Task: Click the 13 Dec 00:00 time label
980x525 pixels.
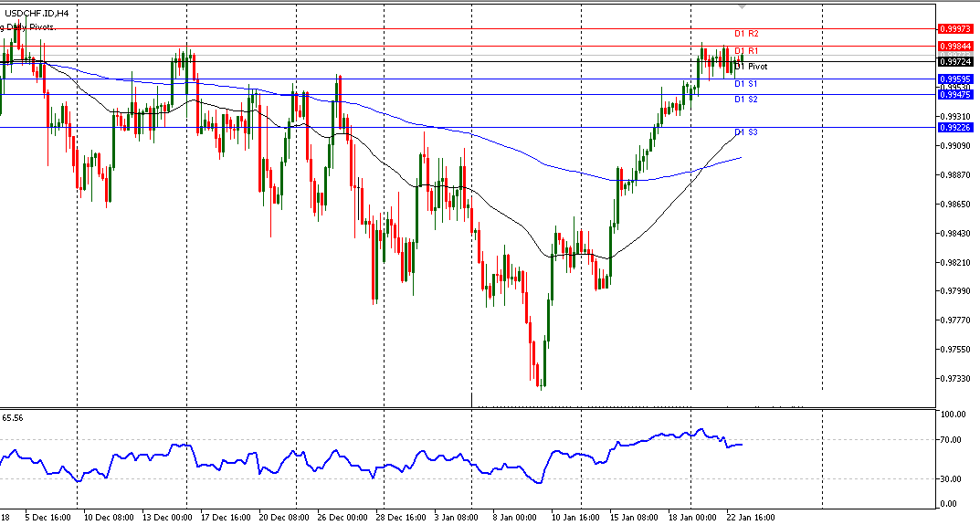Action: tap(167, 518)
